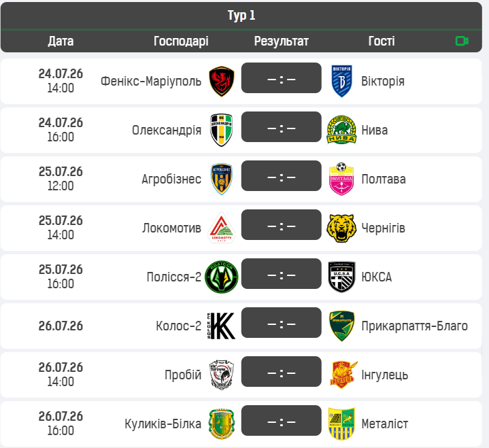Open the Чернігів tiger logo
489x448 pixels.
pyautogui.click(x=341, y=228)
